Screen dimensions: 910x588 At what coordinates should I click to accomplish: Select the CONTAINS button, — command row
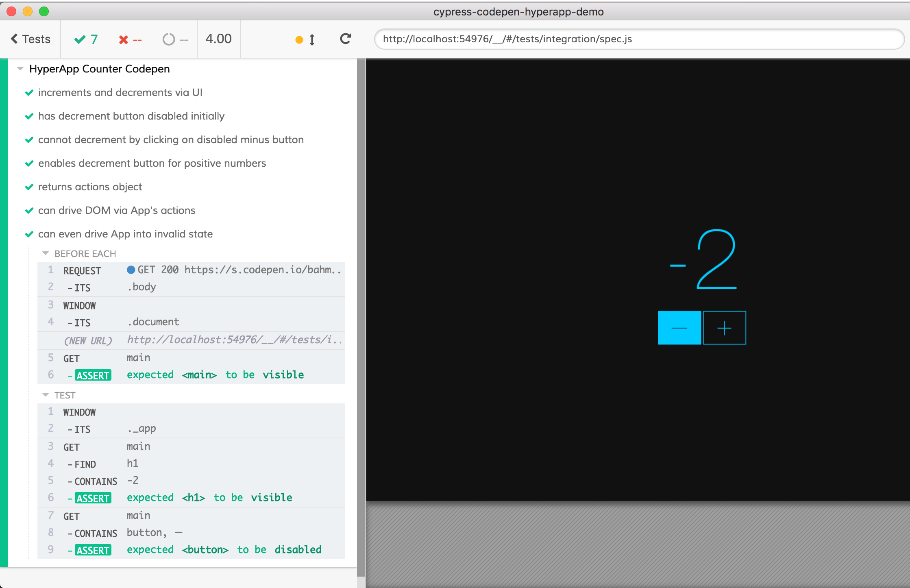pyautogui.click(x=191, y=533)
